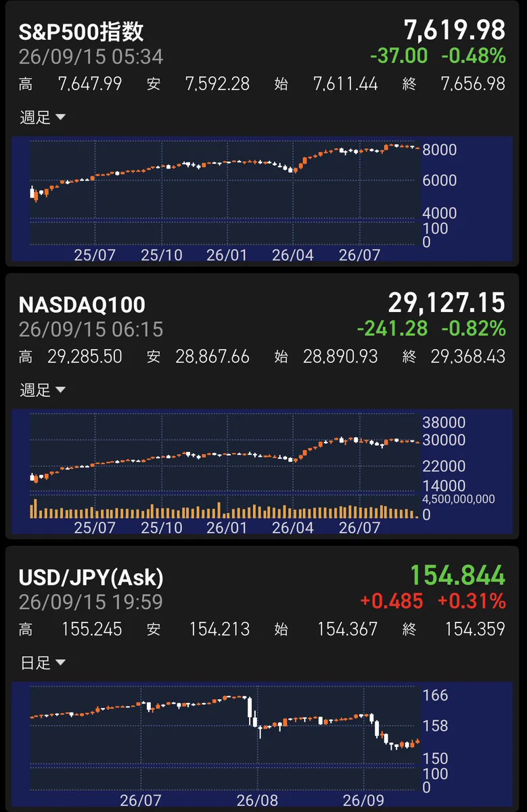Open the USD/JPY(Ask) title
527x812 pixels.
[x=91, y=577]
